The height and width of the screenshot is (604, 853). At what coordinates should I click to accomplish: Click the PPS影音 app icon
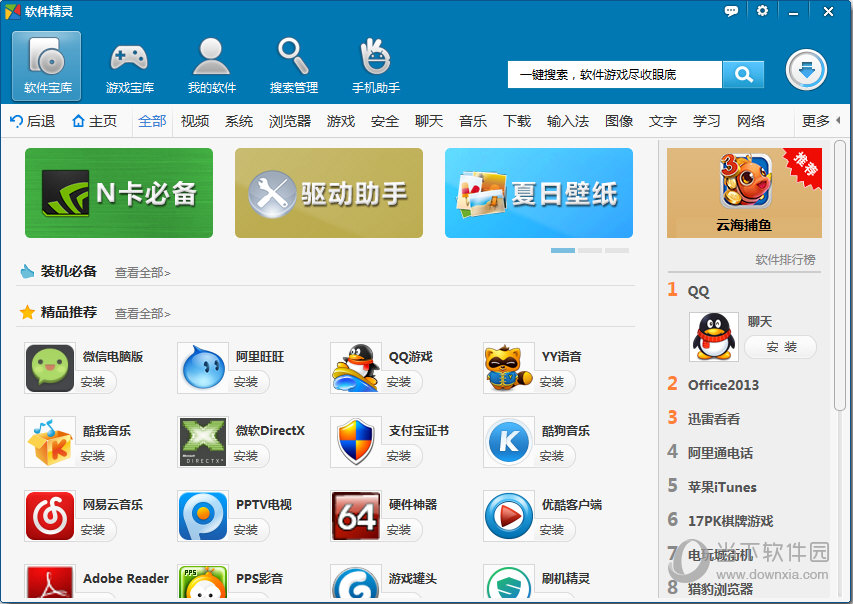pos(202,583)
